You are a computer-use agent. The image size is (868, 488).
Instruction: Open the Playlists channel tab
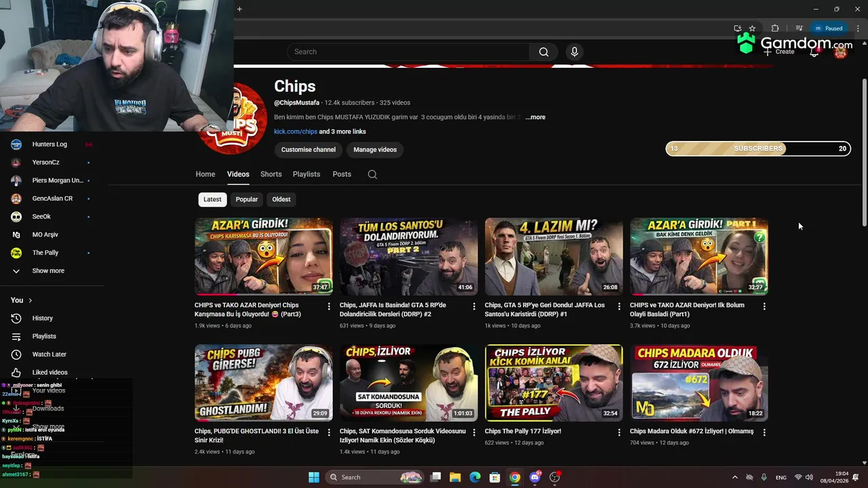(307, 174)
